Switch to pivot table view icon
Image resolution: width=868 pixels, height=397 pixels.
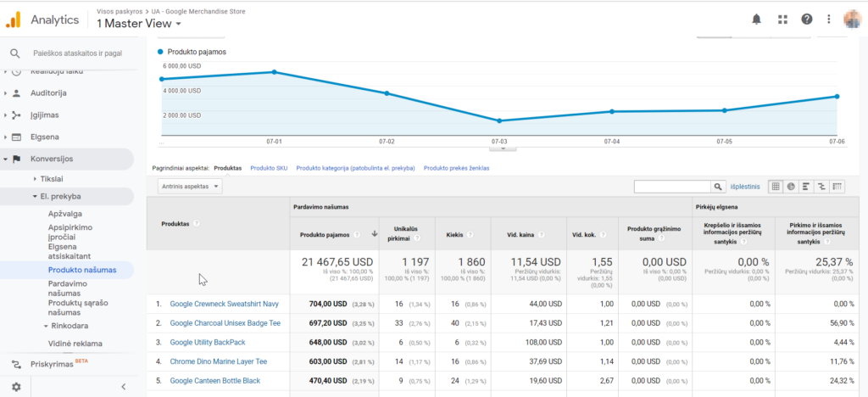tap(837, 187)
